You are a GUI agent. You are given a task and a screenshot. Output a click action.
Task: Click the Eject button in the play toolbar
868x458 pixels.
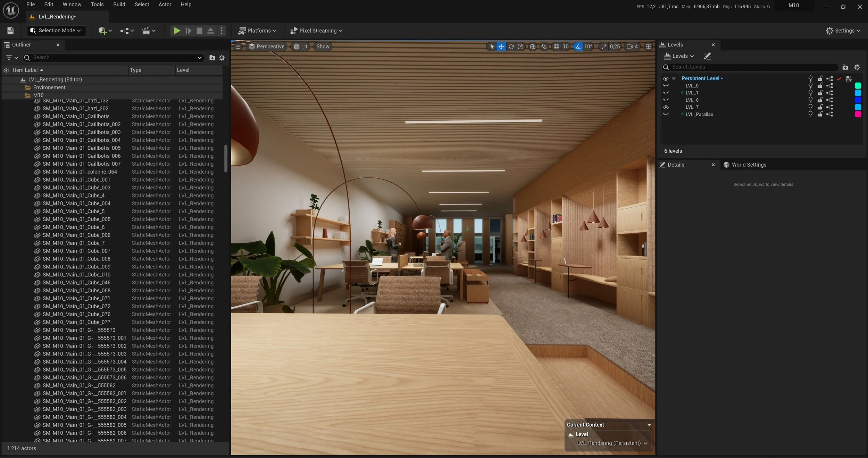tap(210, 31)
